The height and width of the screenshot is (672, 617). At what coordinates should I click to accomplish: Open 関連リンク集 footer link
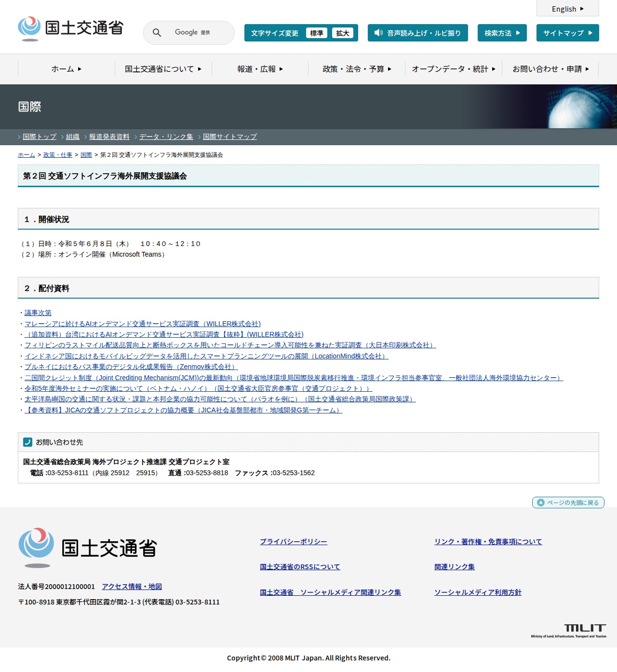pyautogui.click(x=455, y=567)
